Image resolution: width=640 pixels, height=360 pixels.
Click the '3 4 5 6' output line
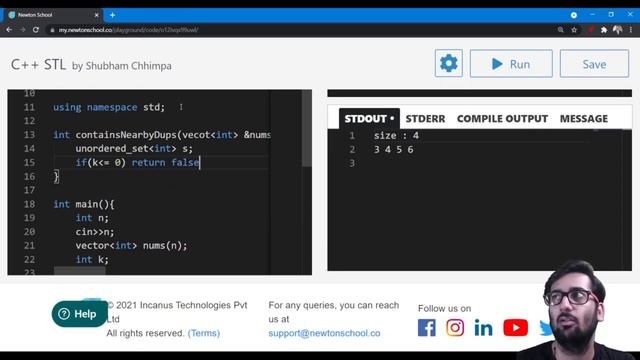click(x=393, y=149)
